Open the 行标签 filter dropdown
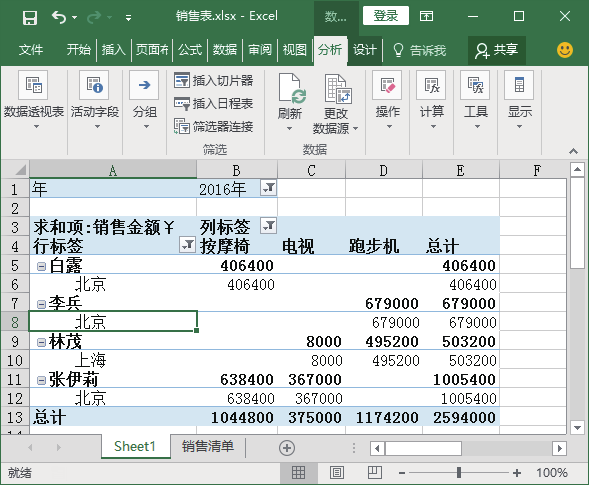The image size is (589, 485). coord(187,245)
